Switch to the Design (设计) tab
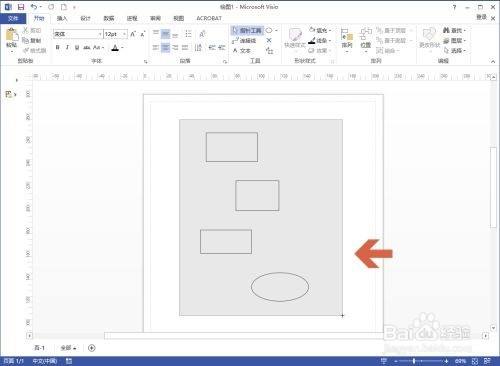 85,18
